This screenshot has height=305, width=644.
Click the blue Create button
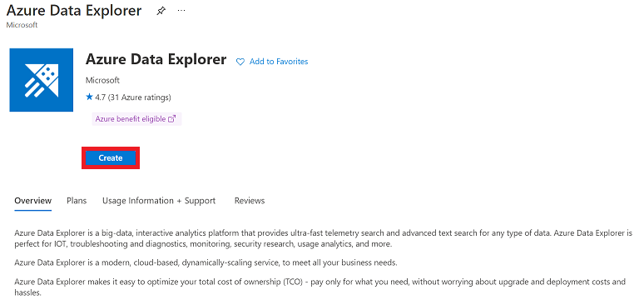click(x=111, y=158)
